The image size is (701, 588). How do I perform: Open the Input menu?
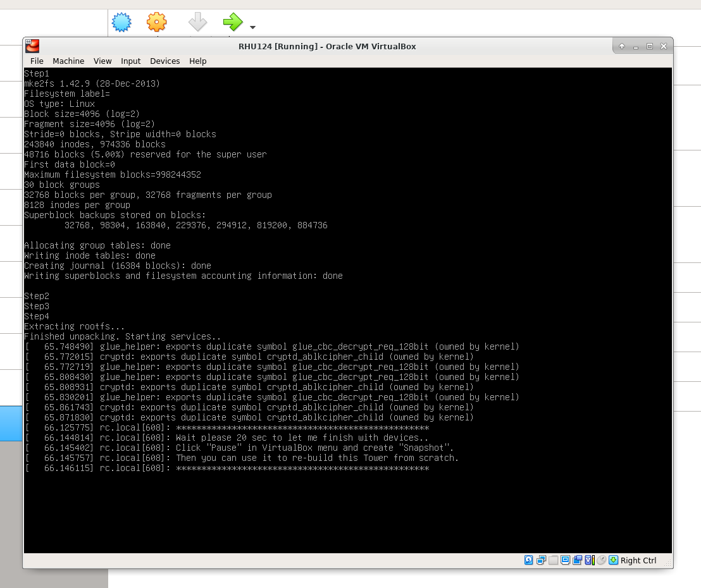130,61
